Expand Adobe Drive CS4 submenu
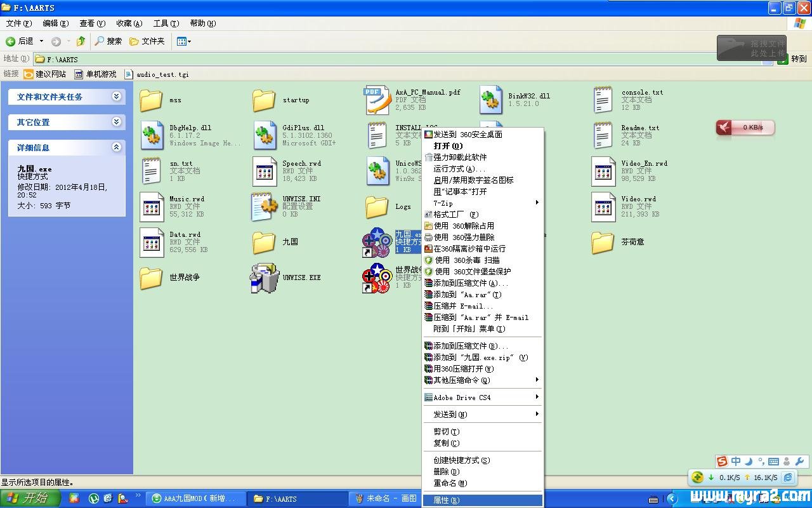 [483, 397]
